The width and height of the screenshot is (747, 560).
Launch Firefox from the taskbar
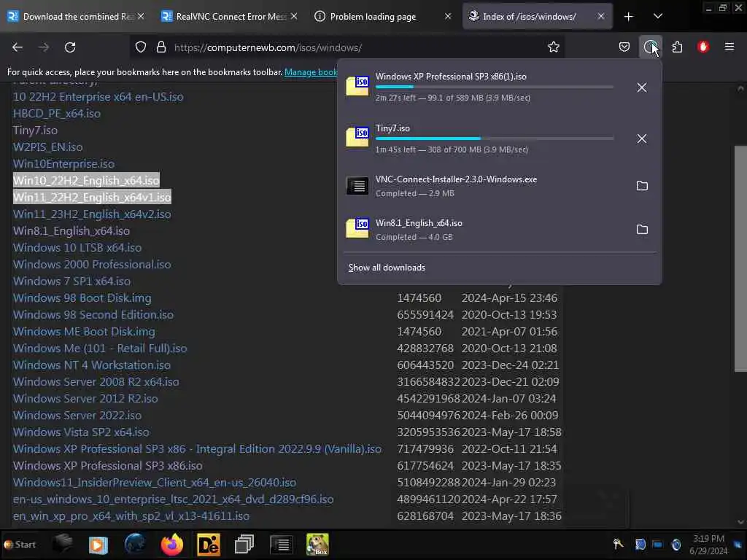[x=172, y=544]
